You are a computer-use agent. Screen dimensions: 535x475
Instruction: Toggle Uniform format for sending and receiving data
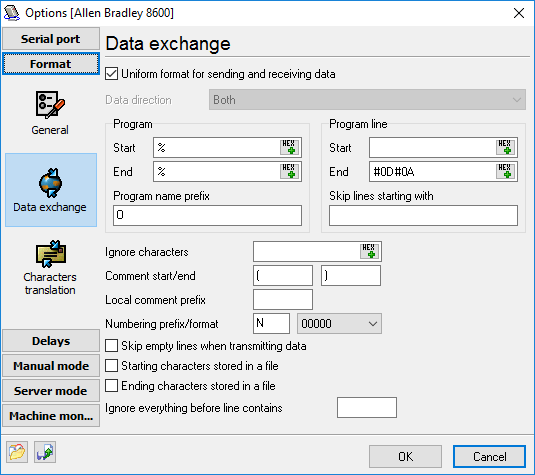point(112,74)
